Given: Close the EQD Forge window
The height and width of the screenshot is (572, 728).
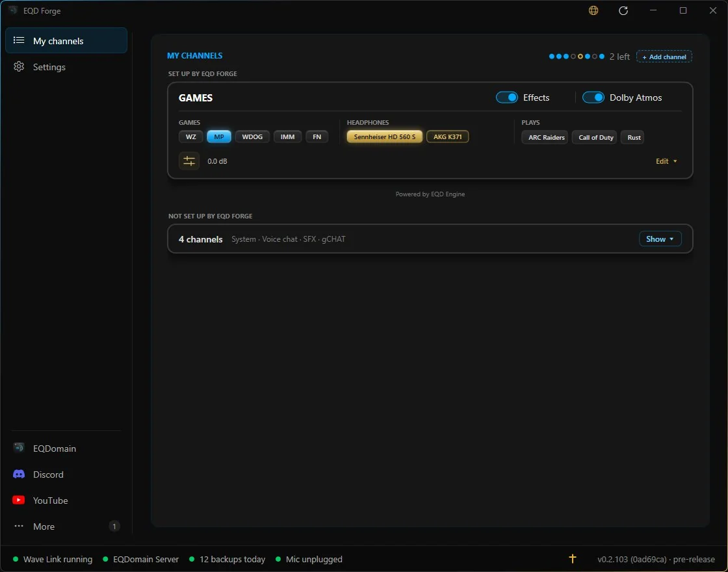Looking at the screenshot, I should tap(712, 10).
